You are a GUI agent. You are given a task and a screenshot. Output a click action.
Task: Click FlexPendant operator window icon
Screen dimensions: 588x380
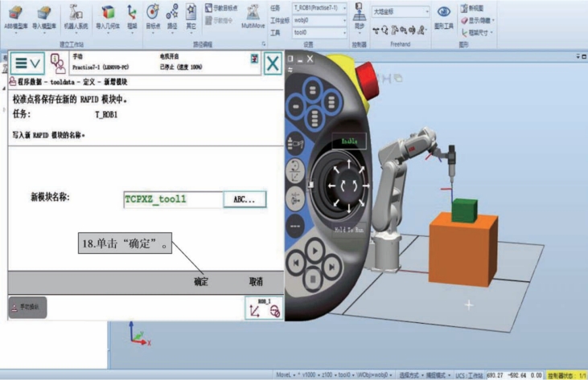tap(57, 63)
